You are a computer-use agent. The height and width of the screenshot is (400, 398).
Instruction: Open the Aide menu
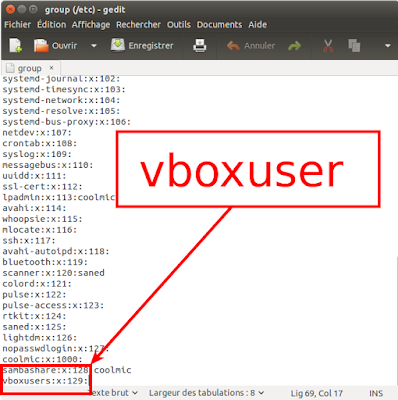click(x=257, y=25)
